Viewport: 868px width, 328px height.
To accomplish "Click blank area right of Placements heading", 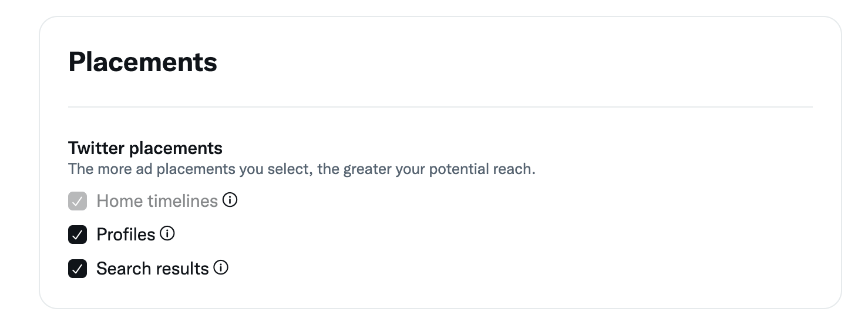I will click(470, 62).
